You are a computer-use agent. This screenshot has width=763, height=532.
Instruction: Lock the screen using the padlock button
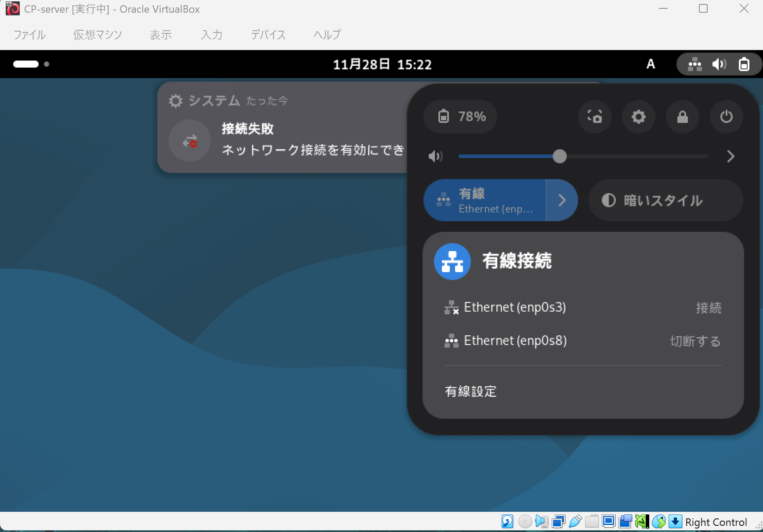point(683,117)
